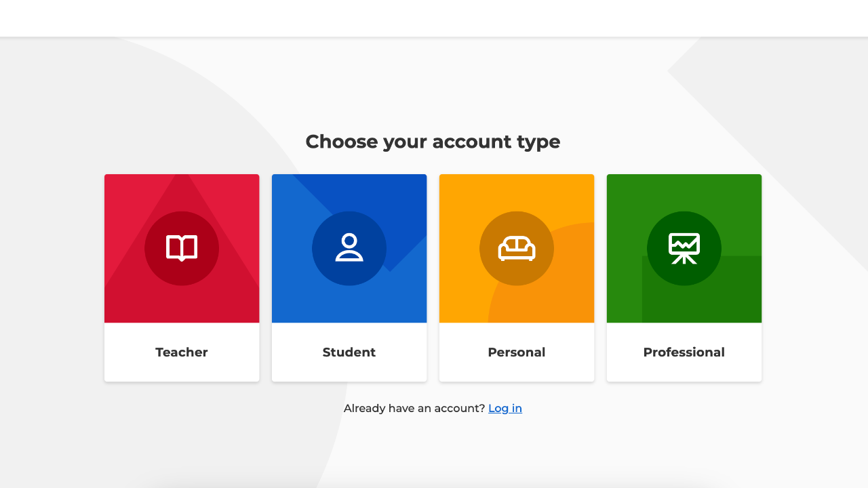
Task: Select the Student account type label
Action: [x=349, y=352]
